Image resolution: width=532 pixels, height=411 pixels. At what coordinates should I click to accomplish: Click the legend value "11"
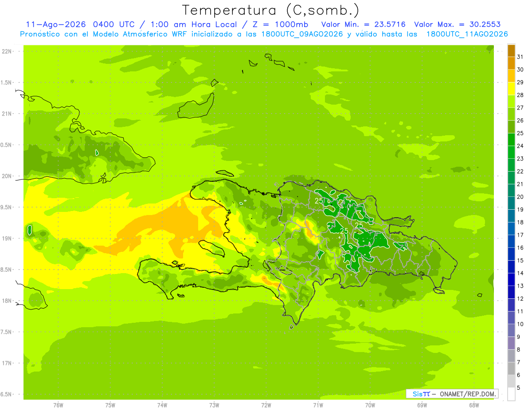point(520,311)
